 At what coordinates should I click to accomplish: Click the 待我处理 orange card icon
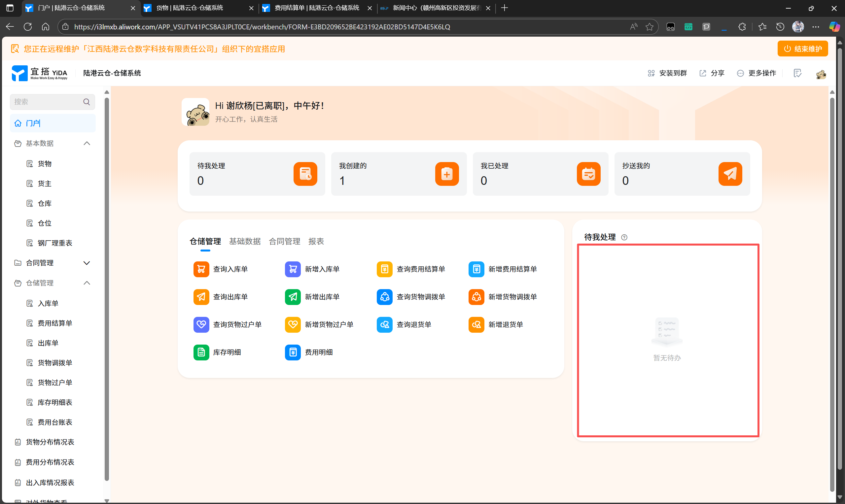[x=305, y=174]
